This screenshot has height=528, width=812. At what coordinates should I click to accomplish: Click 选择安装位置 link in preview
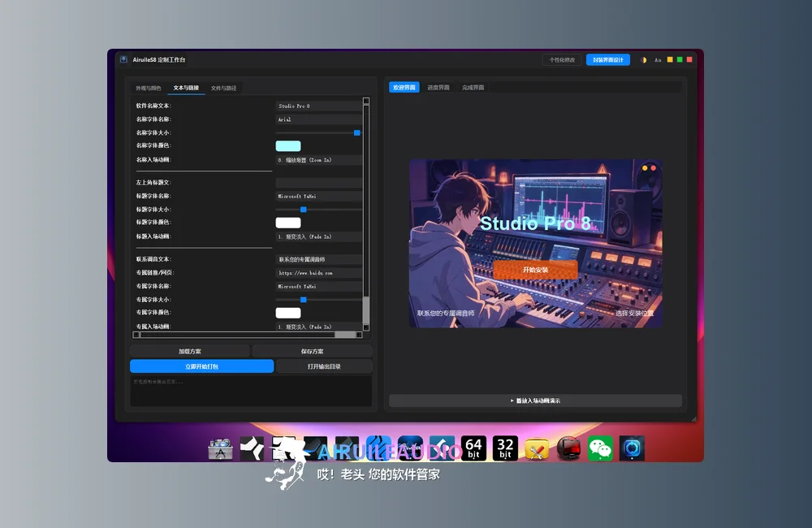[x=634, y=313]
